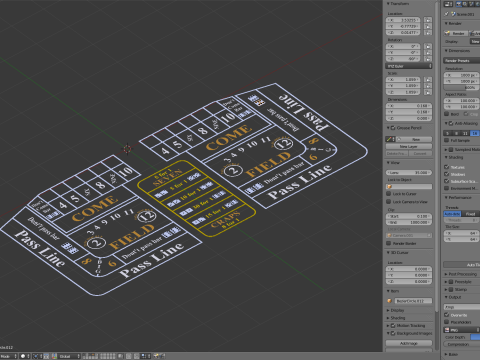Image resolution: width=480 pixels, height=360 pixels.
Task: Toggle Motion Tracking checkbox
Action: click(393, 325)
